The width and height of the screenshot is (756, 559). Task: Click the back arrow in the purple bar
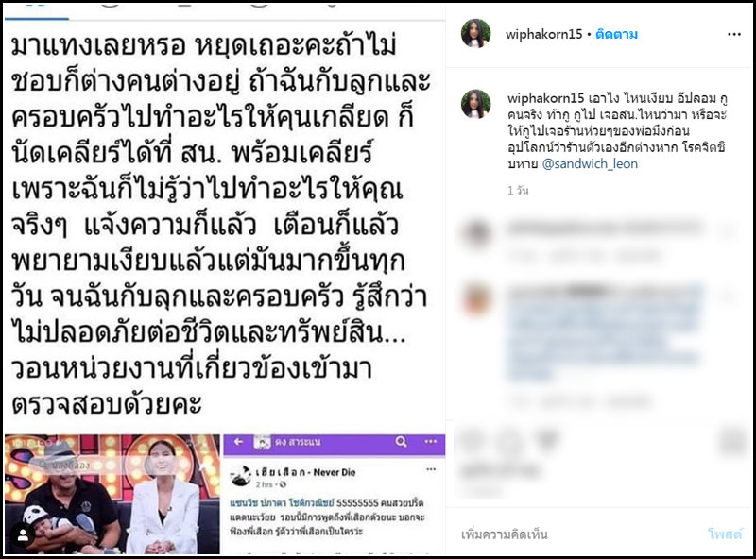[238, 441]
